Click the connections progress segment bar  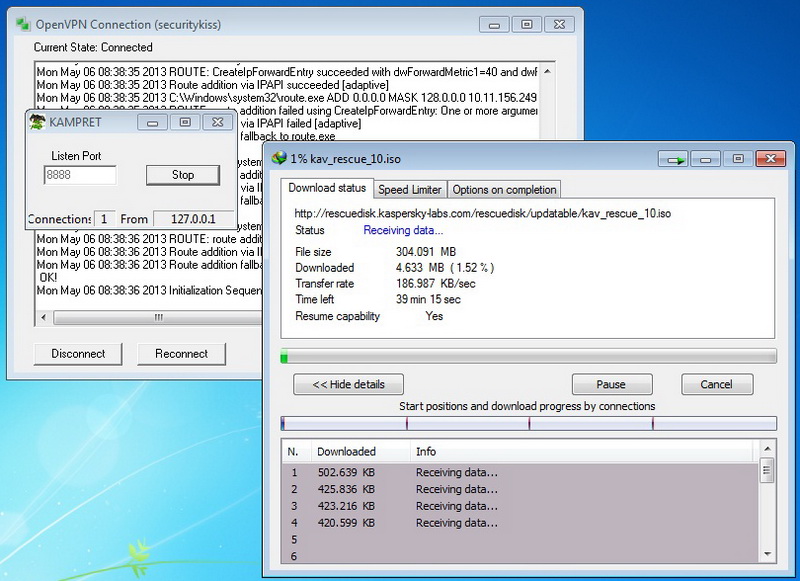529,423
